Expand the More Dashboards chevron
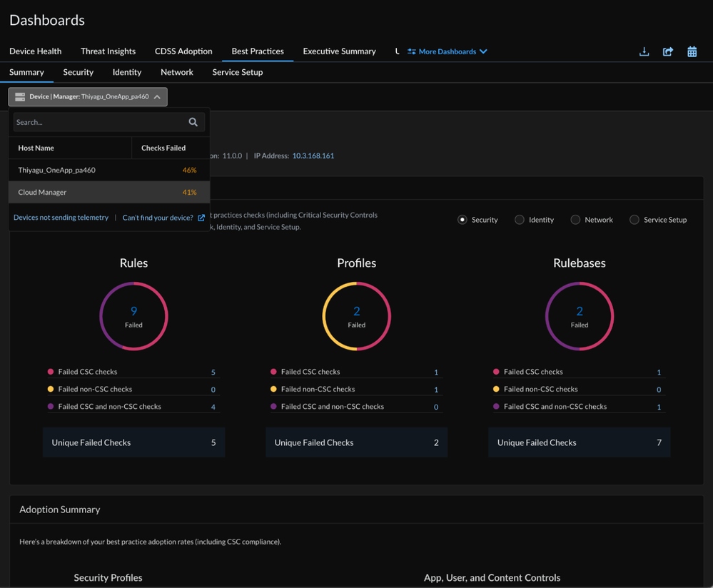Viewport: 713px width, 588px height. [x=484, y=51]
